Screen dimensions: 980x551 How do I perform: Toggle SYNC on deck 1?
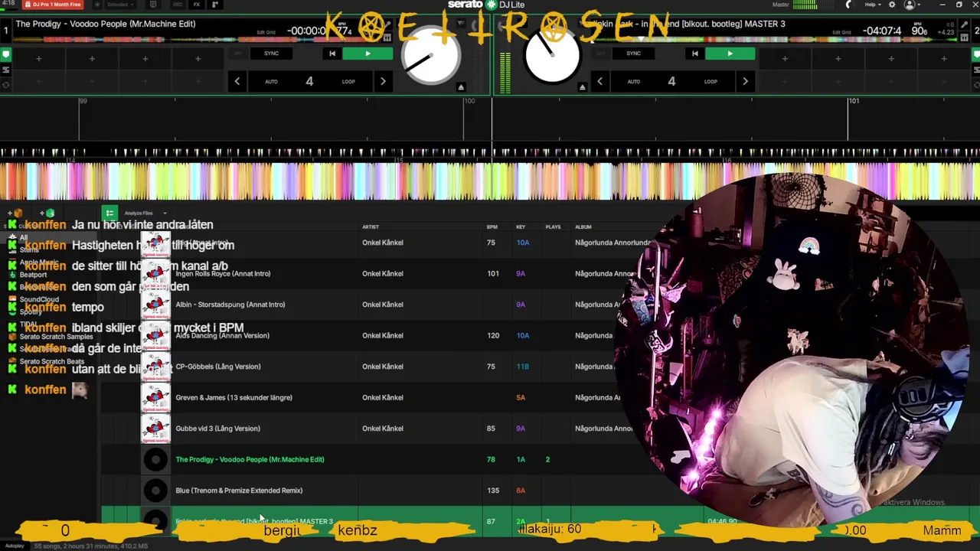tap(271, 54)
